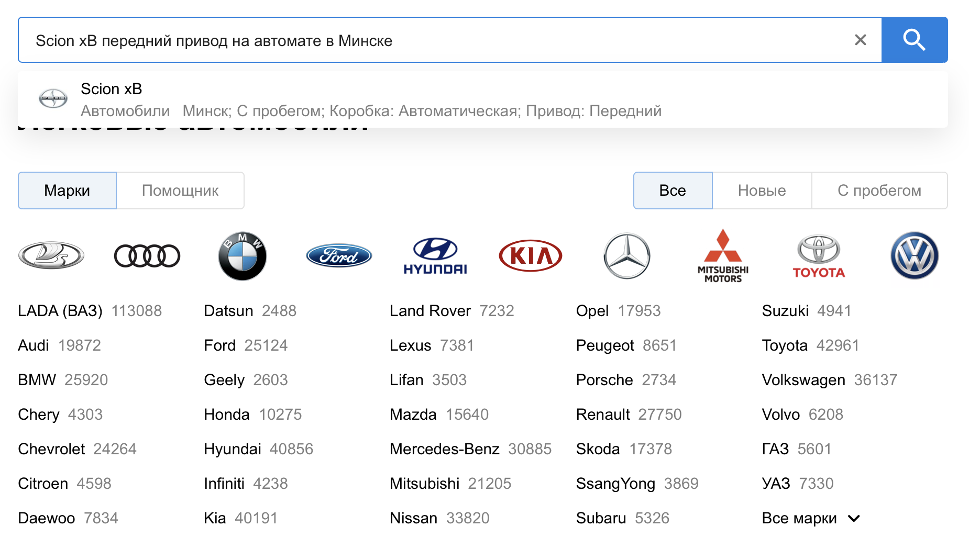The width and height of the screenshot is (969, 560).
Task: Select the Scion xB search suggestion
Action: click(x=482, y=99)
